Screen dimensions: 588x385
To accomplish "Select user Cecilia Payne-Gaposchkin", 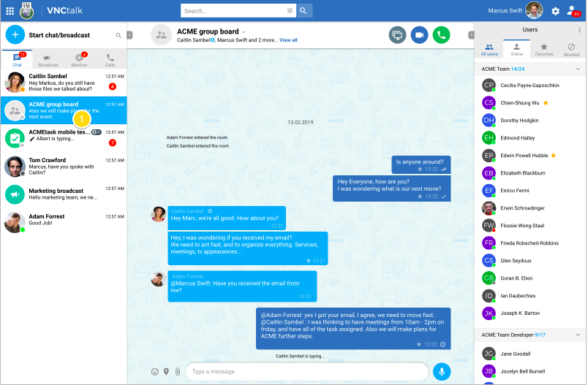I will click(x=529, y=85).
